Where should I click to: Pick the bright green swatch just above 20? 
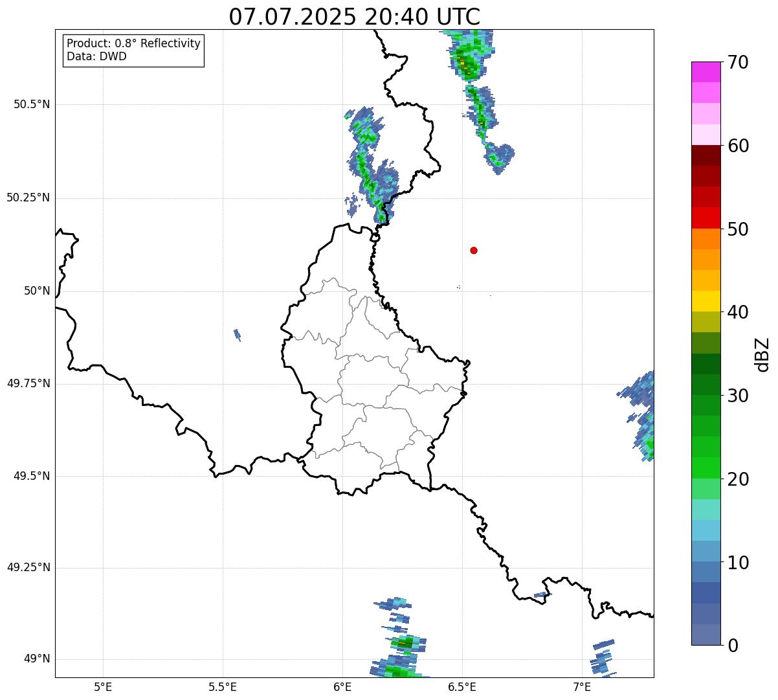tap(706, 468)
